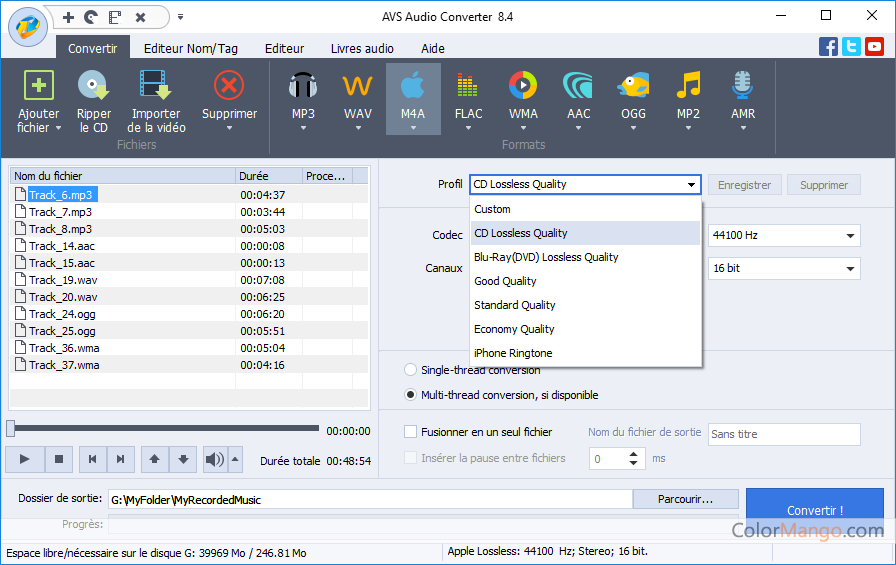Select Track_19.wav in file list

click(x=63, y=280)
